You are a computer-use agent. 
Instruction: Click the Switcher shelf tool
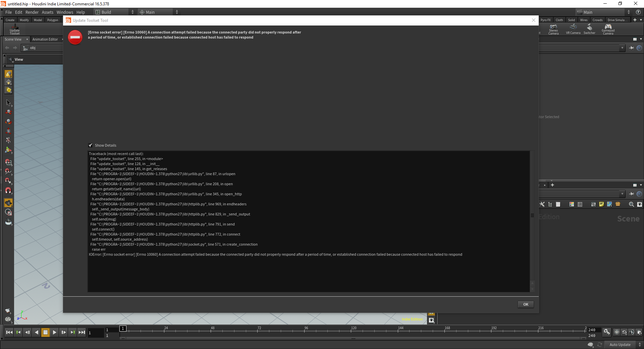click(x=589, y=30)
